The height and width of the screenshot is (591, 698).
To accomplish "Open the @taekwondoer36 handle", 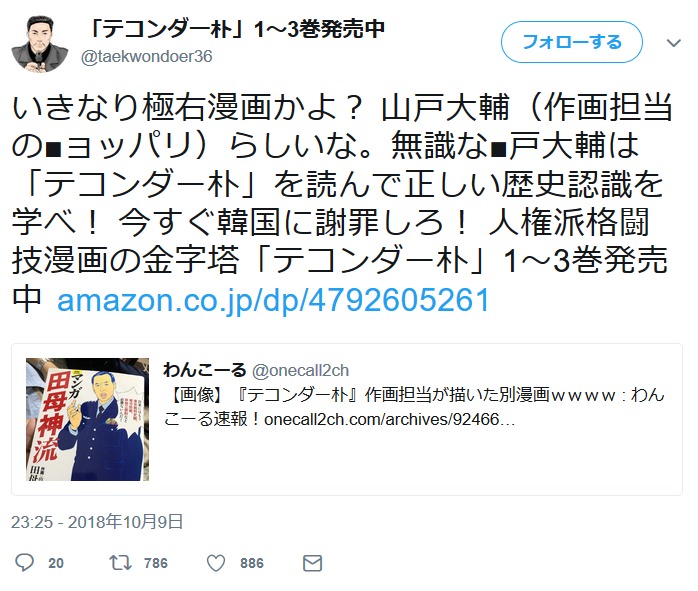I will [146, 57].
